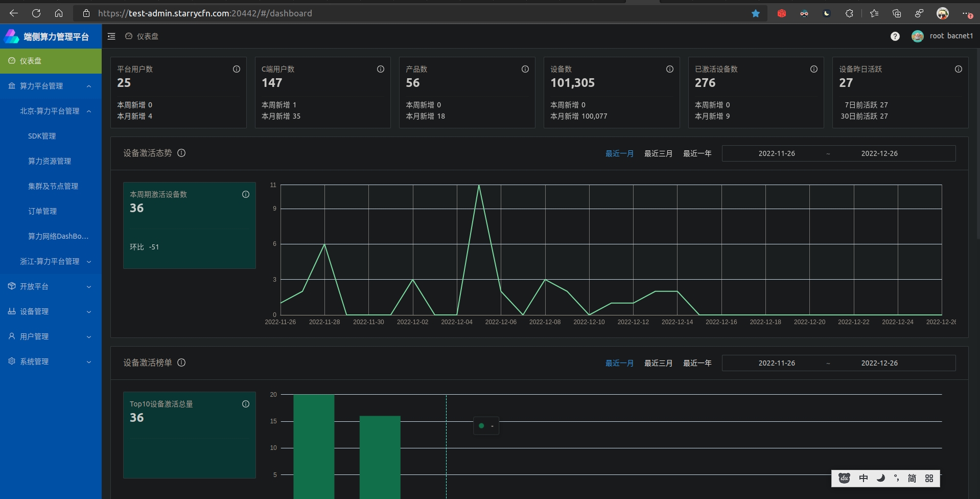Select 最近一月 in 设备激活态势
The width and height of the screenshot is (980, 499).
(x=619, y=153)
